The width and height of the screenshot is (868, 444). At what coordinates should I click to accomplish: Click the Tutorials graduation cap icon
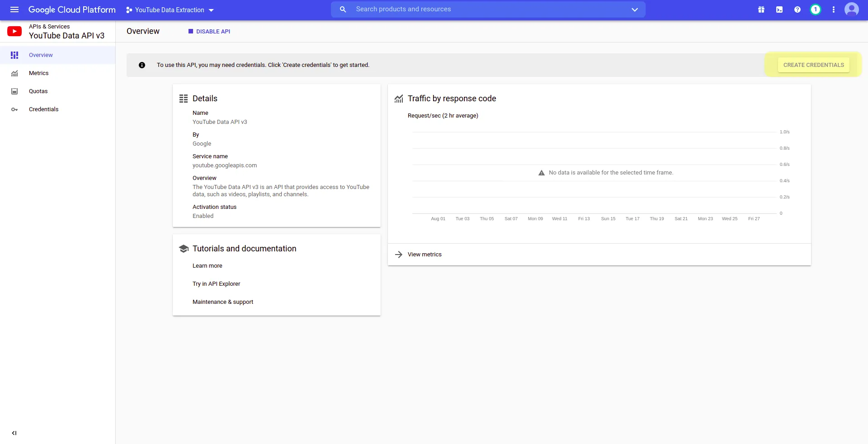(x=184, y=249)
